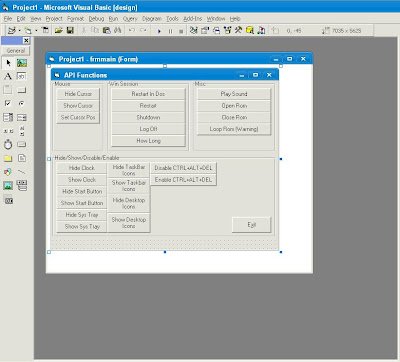400x362 pixels.
Task: Select the FileListBox control tool
Action: tap(22, 158)
